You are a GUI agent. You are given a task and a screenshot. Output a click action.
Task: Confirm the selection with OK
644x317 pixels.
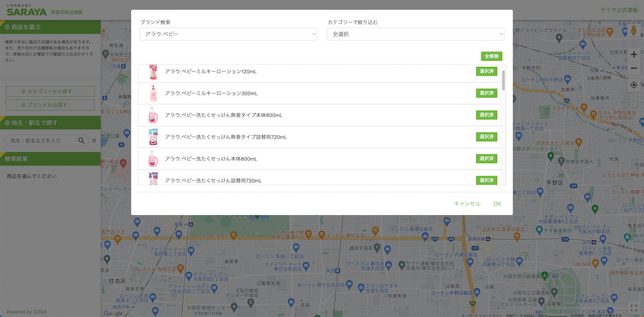pos(497,204)
